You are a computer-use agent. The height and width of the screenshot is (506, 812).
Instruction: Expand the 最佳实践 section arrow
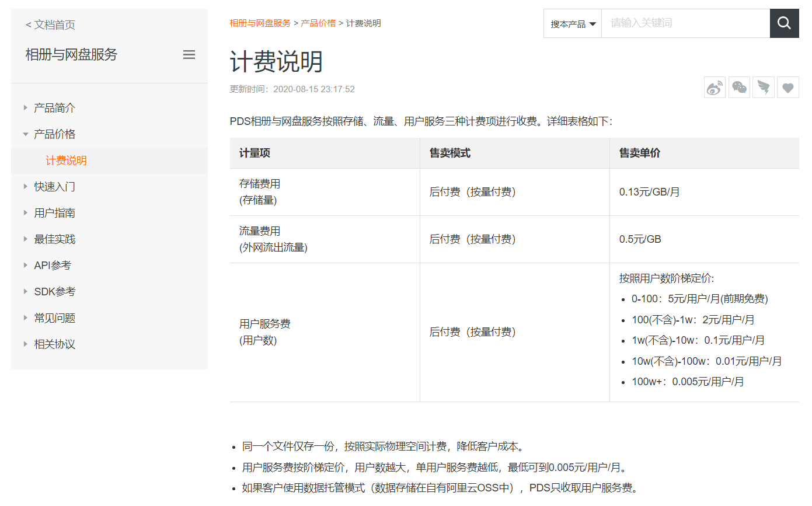pyautogui.click(x=26, y=239)
